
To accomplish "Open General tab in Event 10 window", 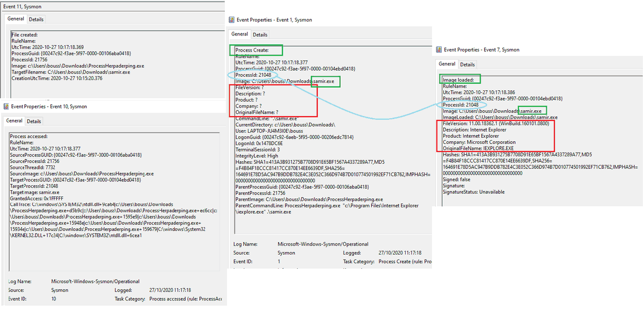I will coord(14,121).
